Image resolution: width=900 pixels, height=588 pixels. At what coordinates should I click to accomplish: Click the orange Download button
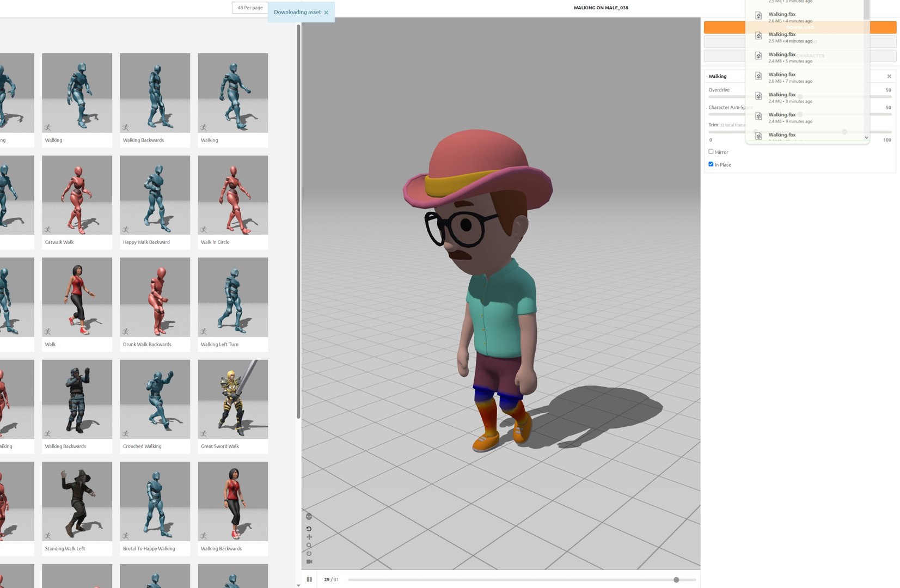800,27
